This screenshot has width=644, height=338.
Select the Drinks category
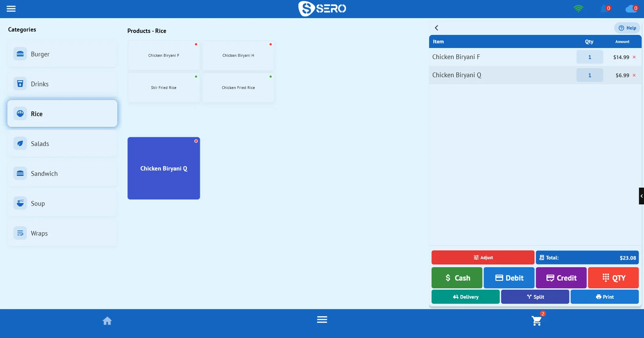pyautogui.click(x=62, y=84)
